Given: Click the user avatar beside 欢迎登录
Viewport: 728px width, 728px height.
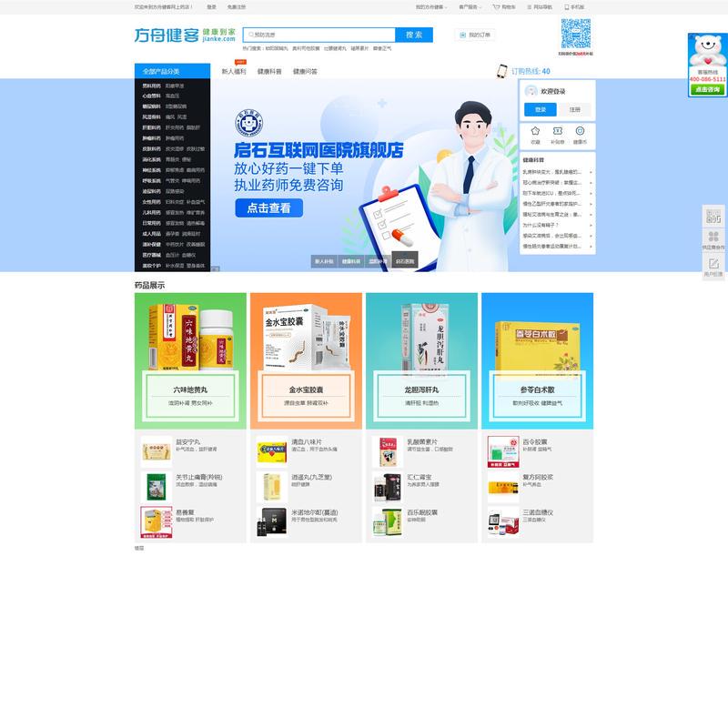Looking at the screenshot, I should [531, 91].
